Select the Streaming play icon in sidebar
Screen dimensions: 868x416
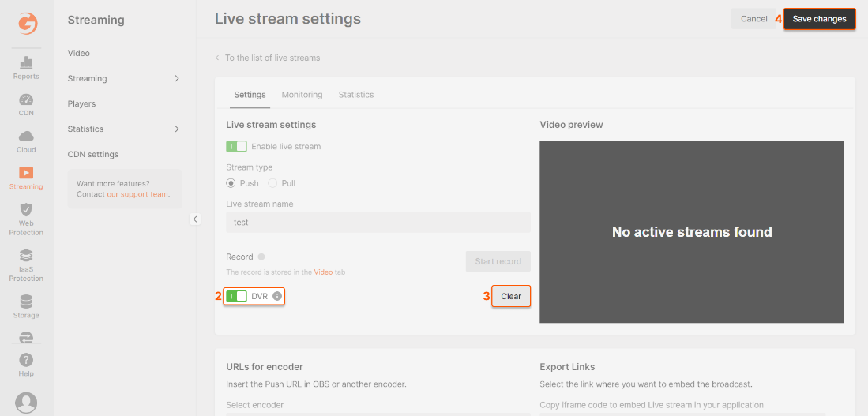[x=26, y=173]
